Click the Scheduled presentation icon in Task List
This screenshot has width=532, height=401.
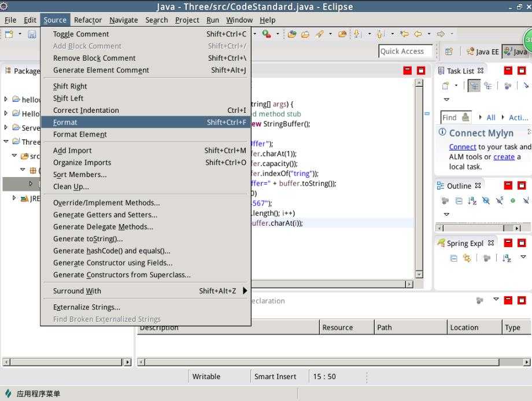[x=488, y=86]
